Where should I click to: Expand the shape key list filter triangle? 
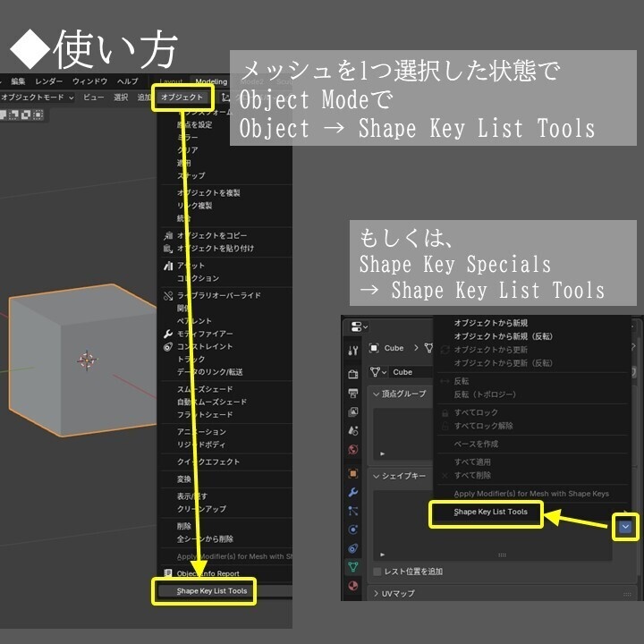383,555
